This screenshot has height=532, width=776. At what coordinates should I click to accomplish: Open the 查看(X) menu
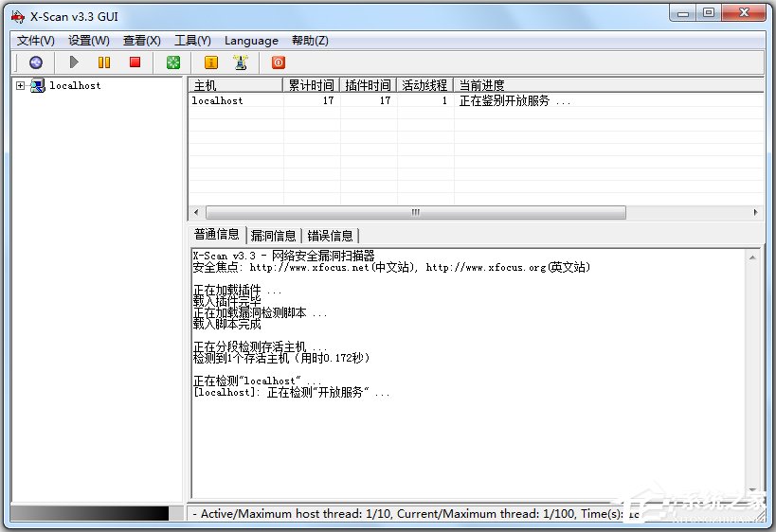(142, 41)
